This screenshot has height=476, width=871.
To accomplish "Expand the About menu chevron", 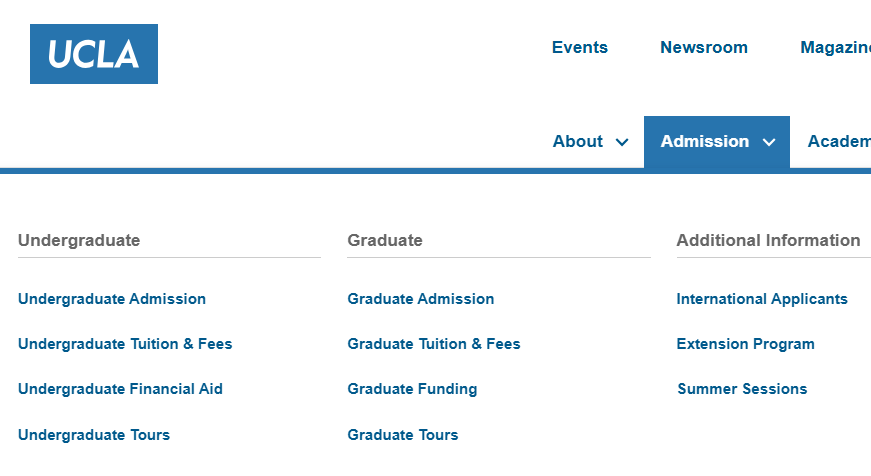I will [x=622, y=142].
